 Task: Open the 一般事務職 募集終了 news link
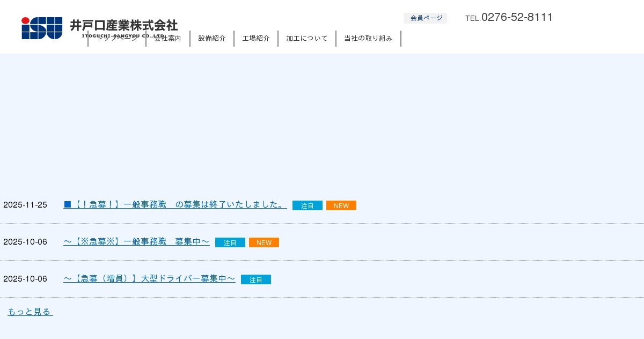pyautogui.click(x=175, y=205)
